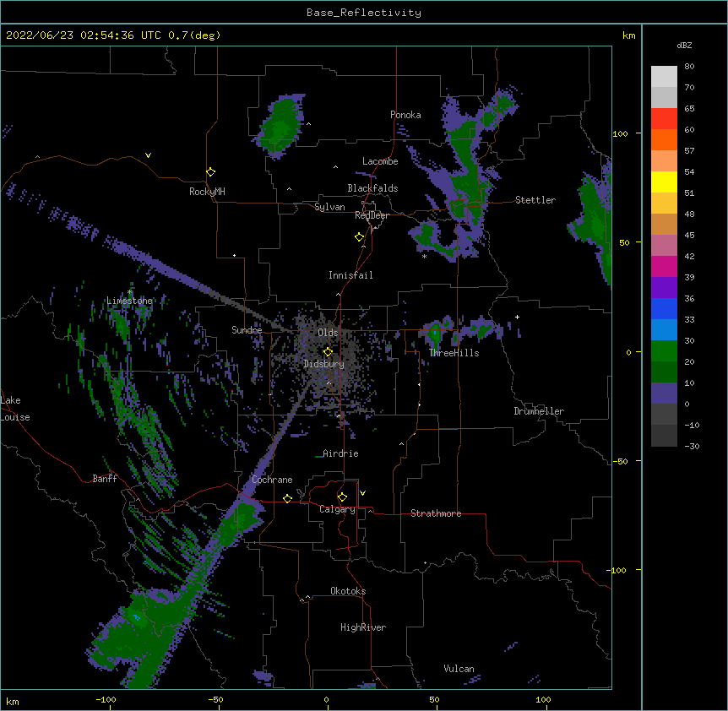Click the blue 33 dBZ legend swatch

click(664, 308)
